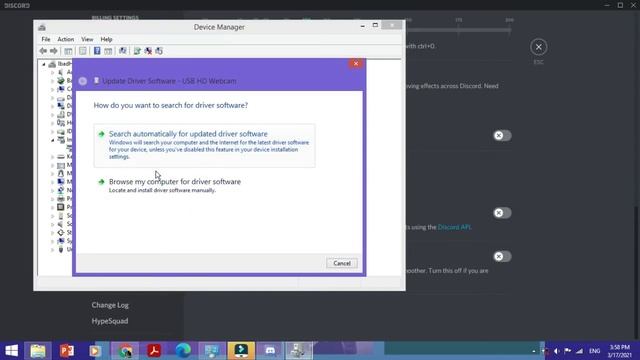The width and height of the screenshot is (640, 360).
Task: Choose Browse my computer for driver software
Action: coord(204,185)
